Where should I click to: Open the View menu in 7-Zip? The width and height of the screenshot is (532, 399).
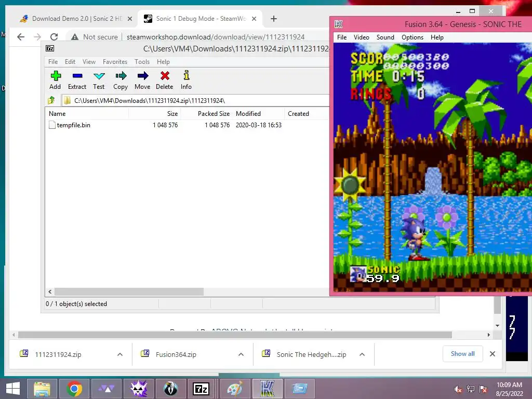click(89, 62)
